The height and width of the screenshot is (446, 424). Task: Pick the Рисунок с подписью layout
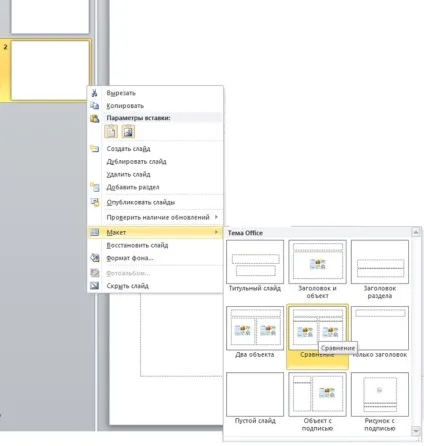pos(380,394)
